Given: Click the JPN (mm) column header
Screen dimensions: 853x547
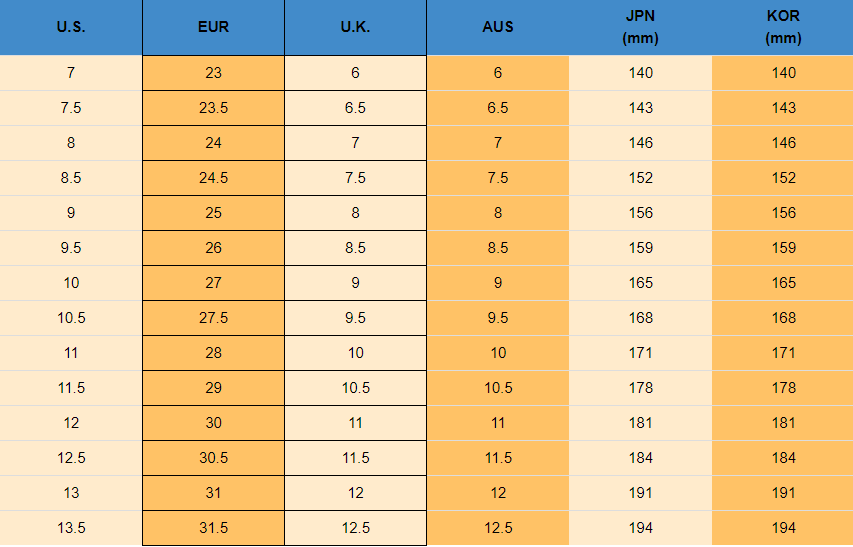Looking at the screenshot, I should (x=640, y=27).
